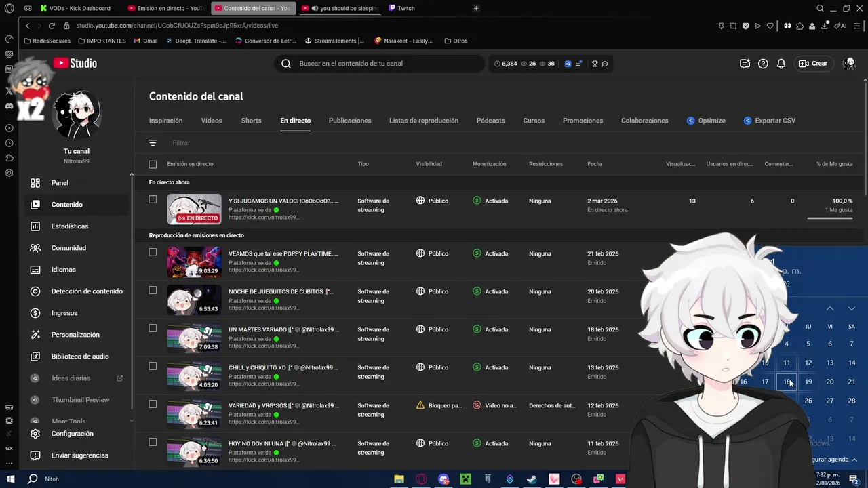The height and width of the screenshot is (488, 868).
Task: Switch to the Twitch browser tab
Action: coord(406,8)
